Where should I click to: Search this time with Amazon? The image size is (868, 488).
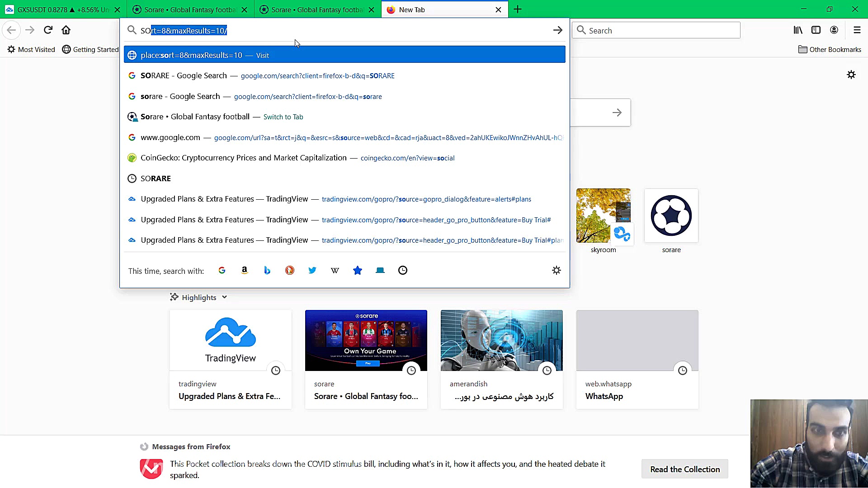coord(245,270)
